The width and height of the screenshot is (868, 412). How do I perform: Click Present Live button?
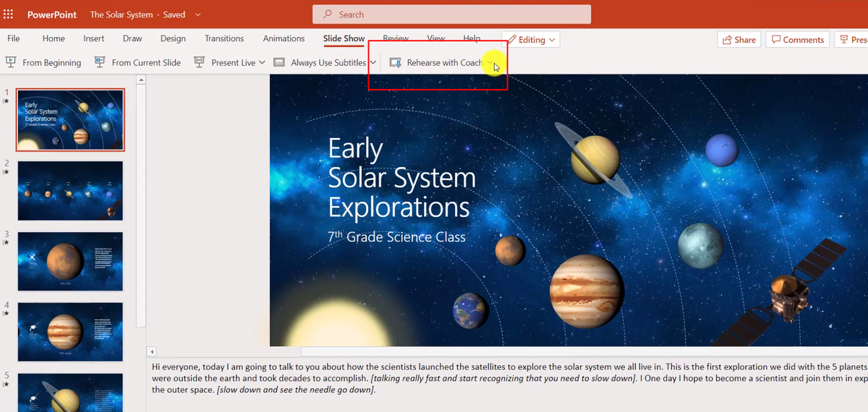225,63
